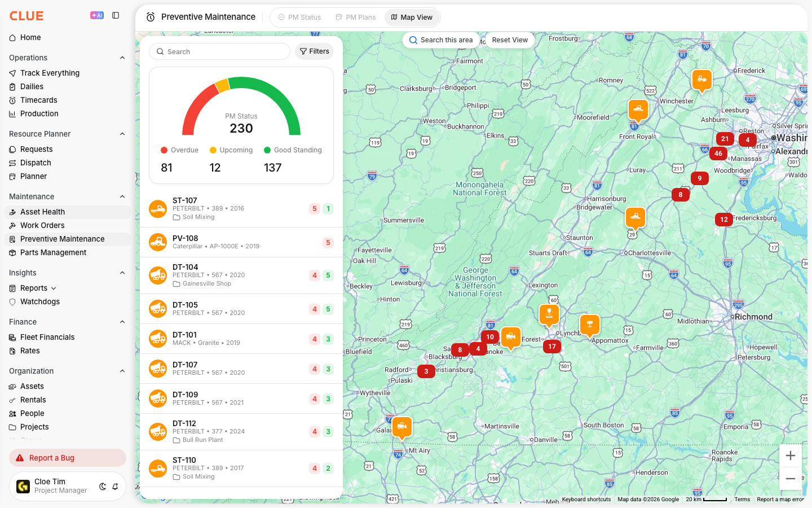Open red cluster marker labeled 21

coord(725,139)
